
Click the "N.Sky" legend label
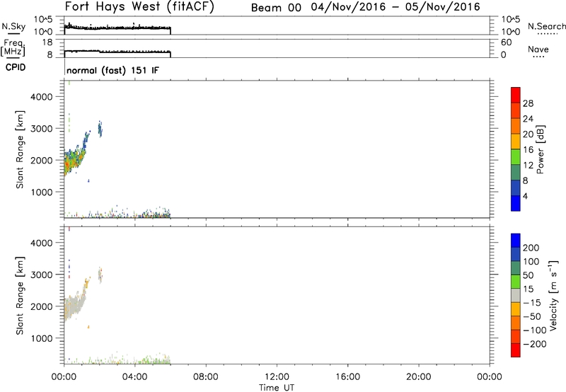click(13, 26)
